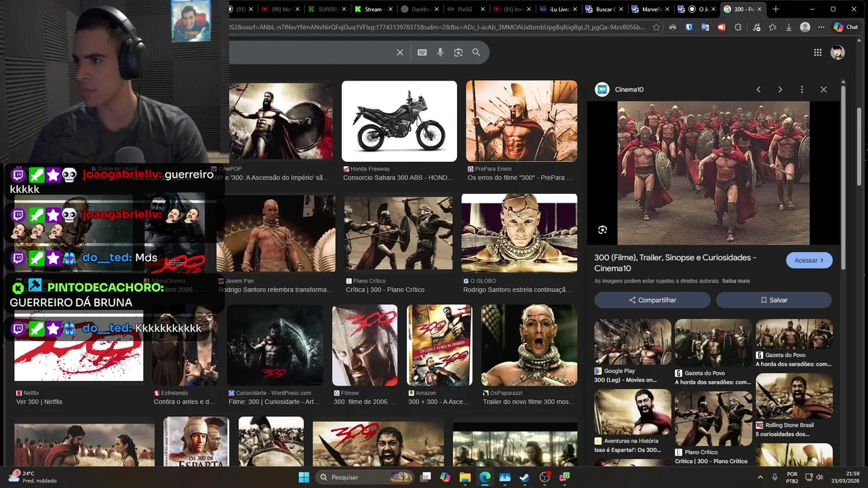Open the on-screen keyboard input tool
Image resolution: width=868 pixels, height=488 pixels.
422,52
